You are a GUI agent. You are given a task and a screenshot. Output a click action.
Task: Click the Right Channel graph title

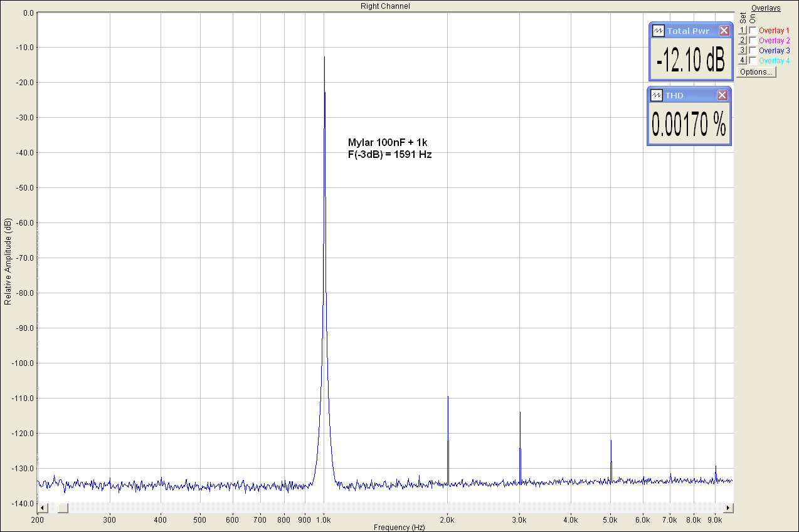pyautogui.click(x=385, y=6)
